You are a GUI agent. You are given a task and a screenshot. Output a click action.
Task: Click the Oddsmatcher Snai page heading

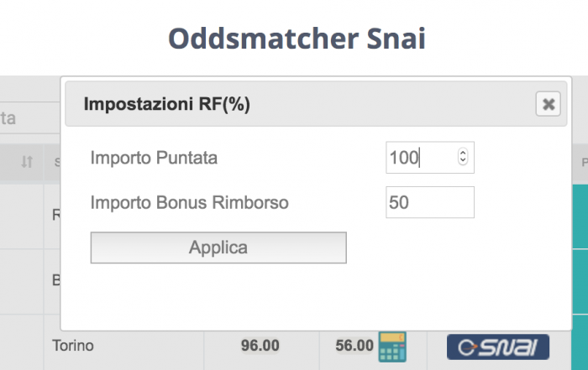coord(297,39)
